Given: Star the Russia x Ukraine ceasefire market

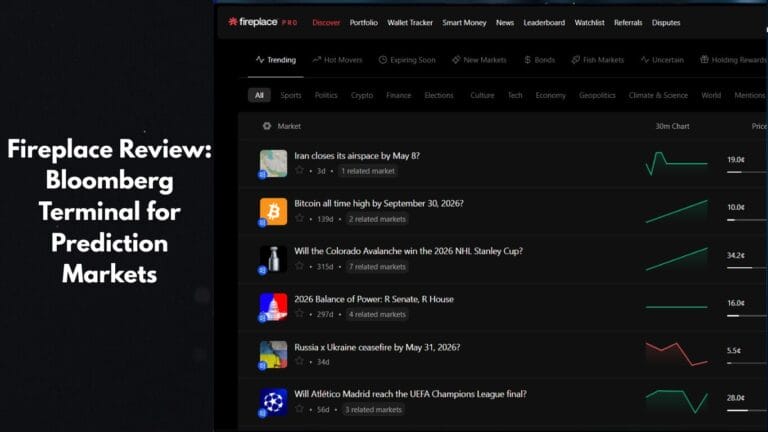Looking at the screenshot, I should coord(299,361).
